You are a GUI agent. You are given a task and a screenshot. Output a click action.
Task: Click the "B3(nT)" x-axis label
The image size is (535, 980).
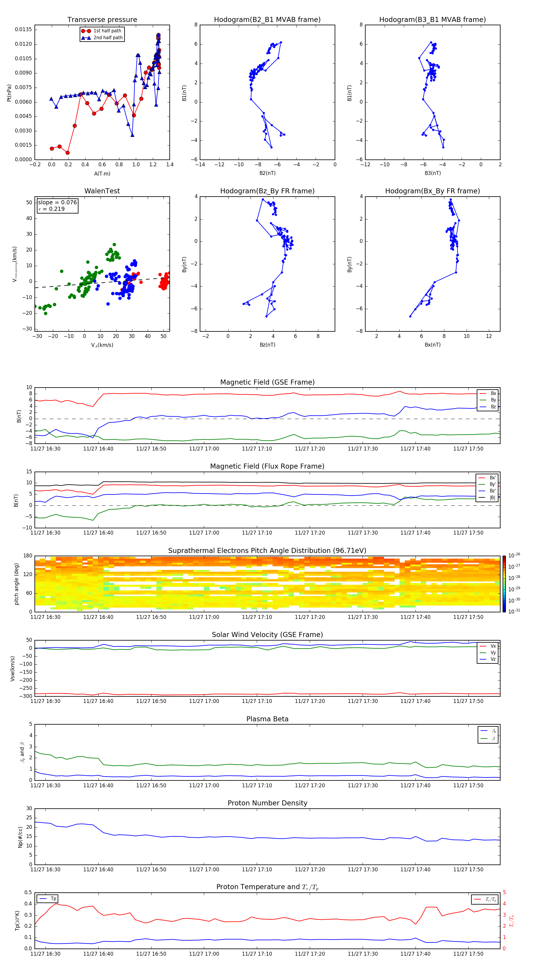pyautogui.click(x=432, y=173)
